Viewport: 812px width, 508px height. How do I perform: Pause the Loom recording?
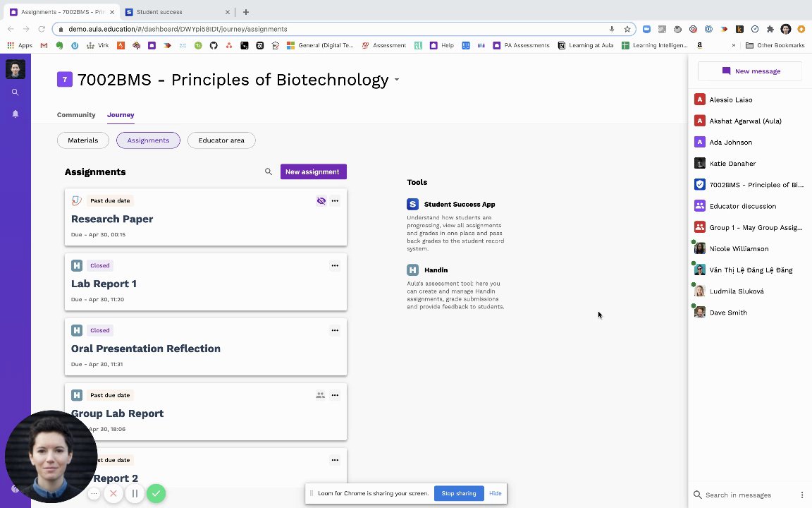pyautogui.click(x=135, y=493)
